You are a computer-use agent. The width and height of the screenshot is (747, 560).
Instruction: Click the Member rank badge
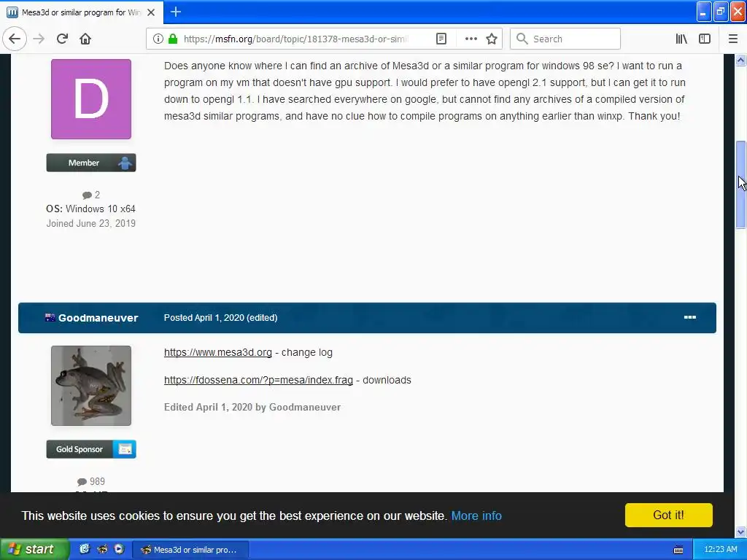click(x=91, y=163)
